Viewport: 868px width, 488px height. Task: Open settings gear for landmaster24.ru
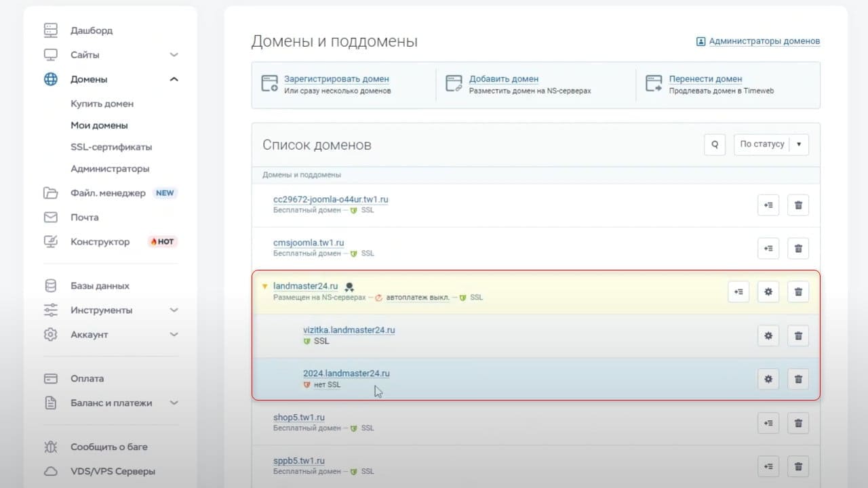(768, 292)
